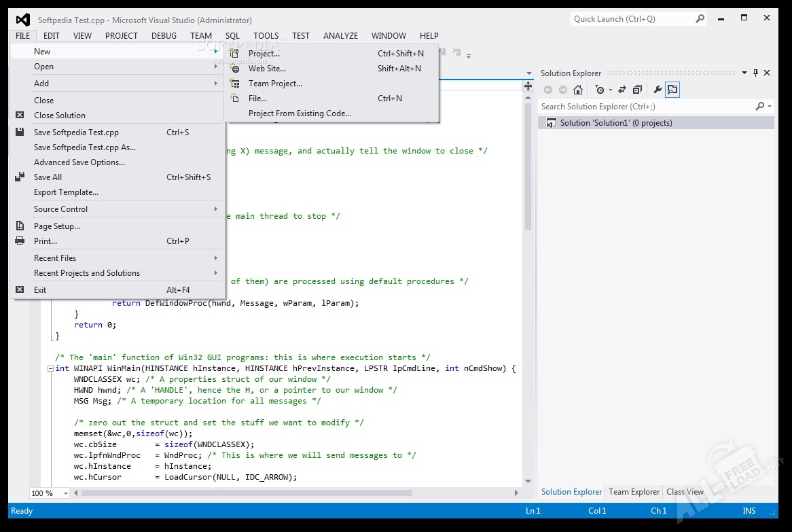Collapse the WinMain function outline box
The height and width of the screenshot is (532, 792).
tap(50, 368)
